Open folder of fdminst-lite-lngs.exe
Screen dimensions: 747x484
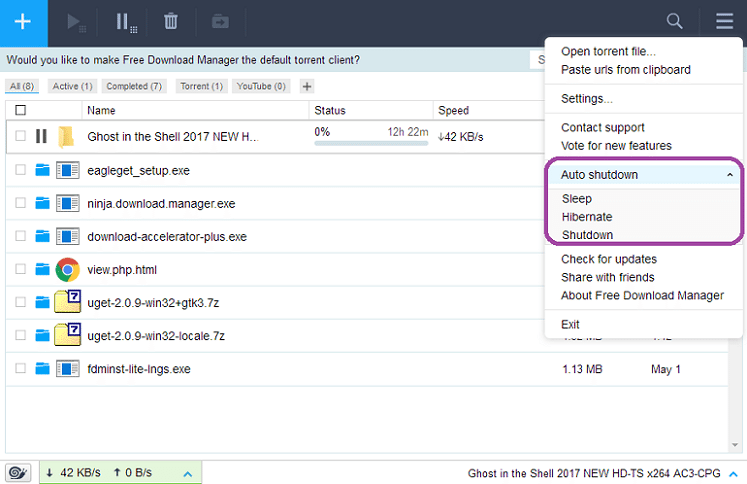tap(42, 369)
